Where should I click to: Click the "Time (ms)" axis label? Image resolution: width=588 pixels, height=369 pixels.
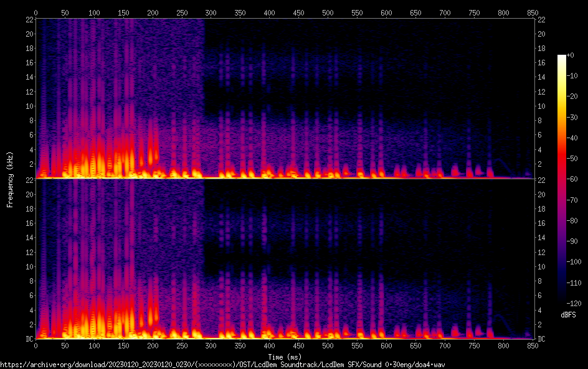(285, 357)
